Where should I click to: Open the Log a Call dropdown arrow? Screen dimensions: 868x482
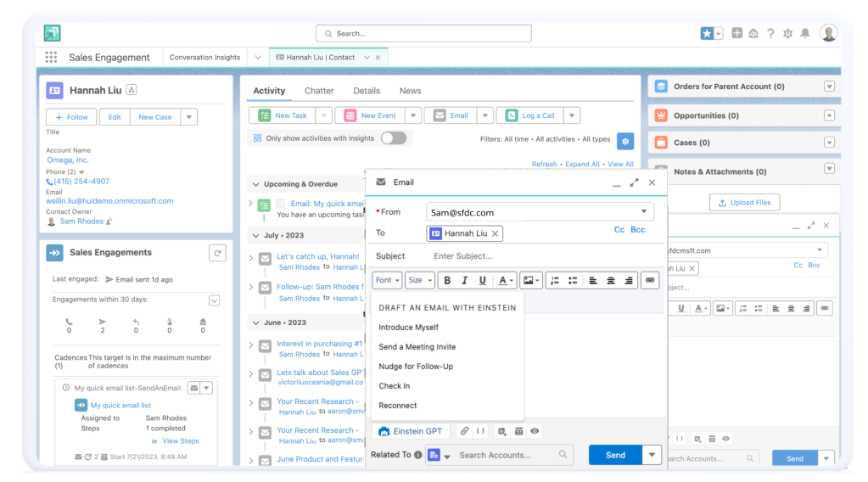click(572, 115)
